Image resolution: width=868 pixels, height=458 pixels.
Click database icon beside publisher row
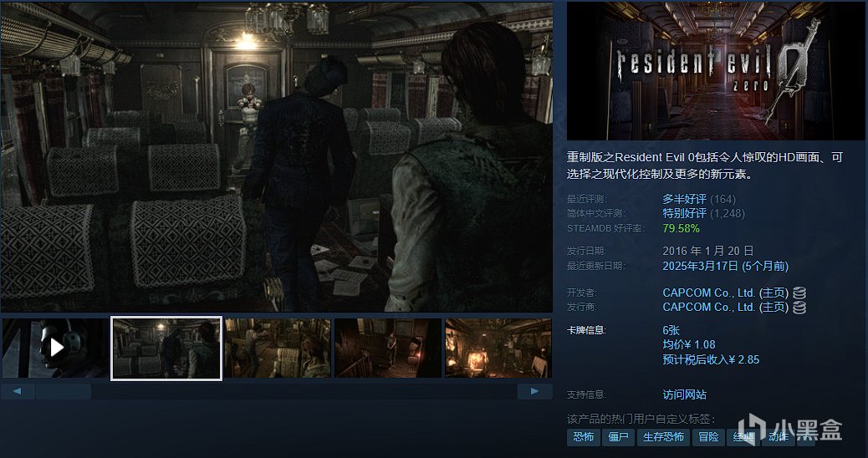(x=799, y=308)
